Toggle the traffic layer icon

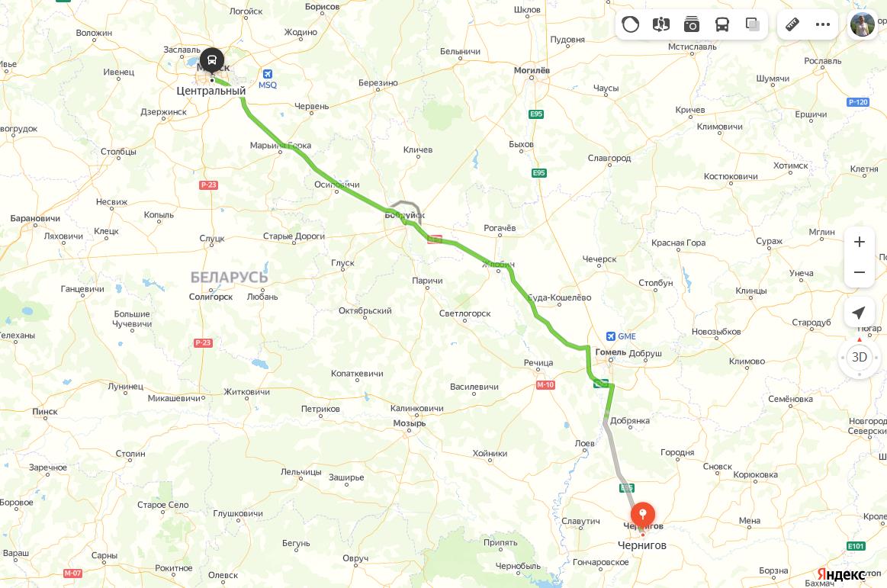630,24
